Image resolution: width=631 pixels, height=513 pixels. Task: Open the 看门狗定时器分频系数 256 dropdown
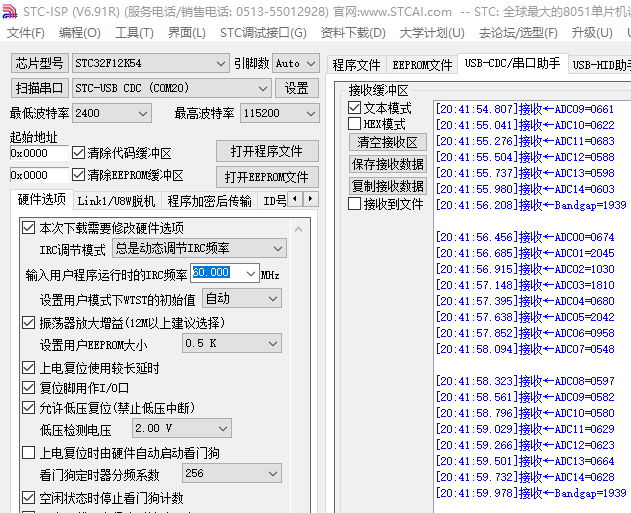232,474
